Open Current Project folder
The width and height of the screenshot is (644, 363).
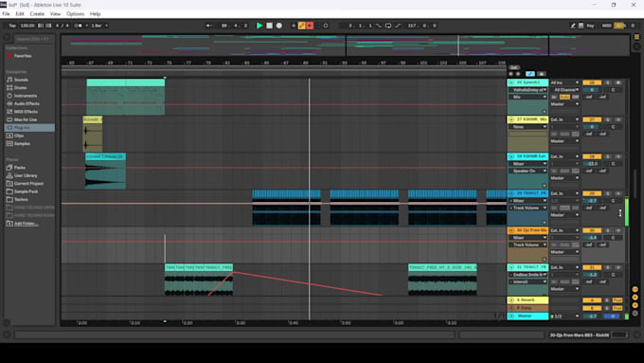click(28, 183)
